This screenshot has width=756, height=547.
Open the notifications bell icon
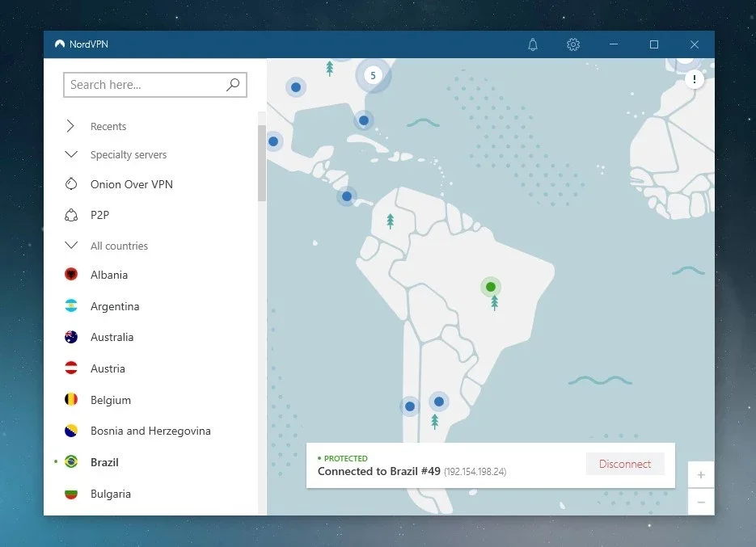(x=533, y=44)
